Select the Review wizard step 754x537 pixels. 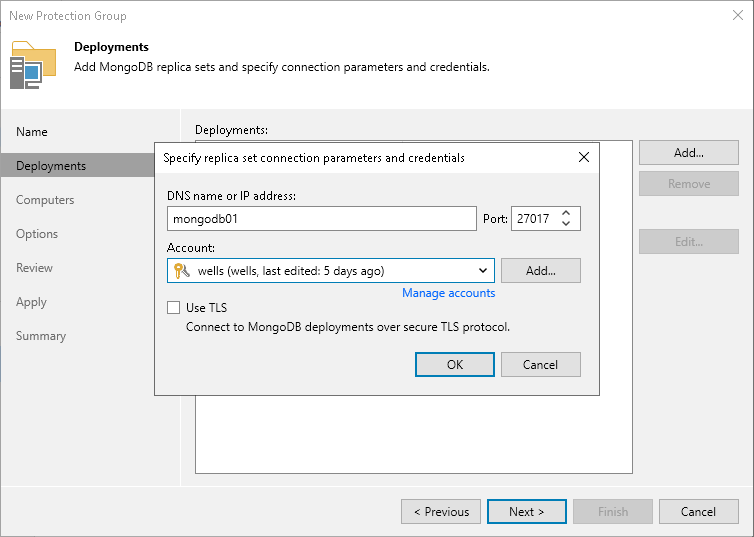34,268
